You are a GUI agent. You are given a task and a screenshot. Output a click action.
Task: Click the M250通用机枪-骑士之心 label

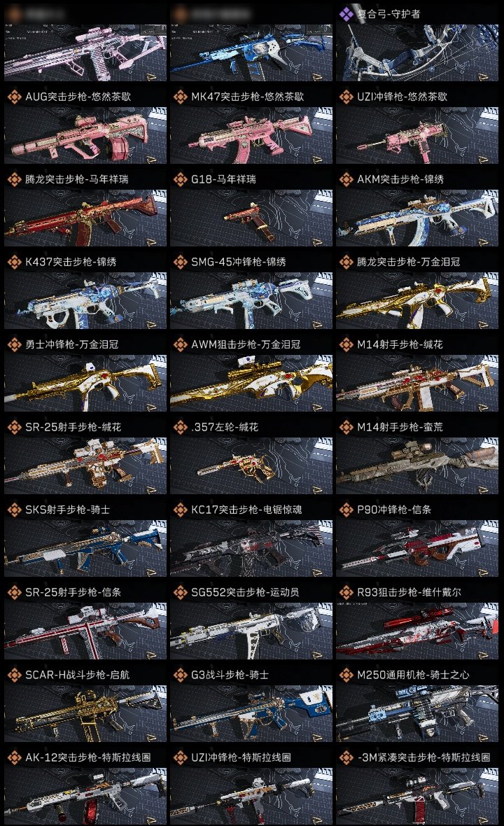414,675
